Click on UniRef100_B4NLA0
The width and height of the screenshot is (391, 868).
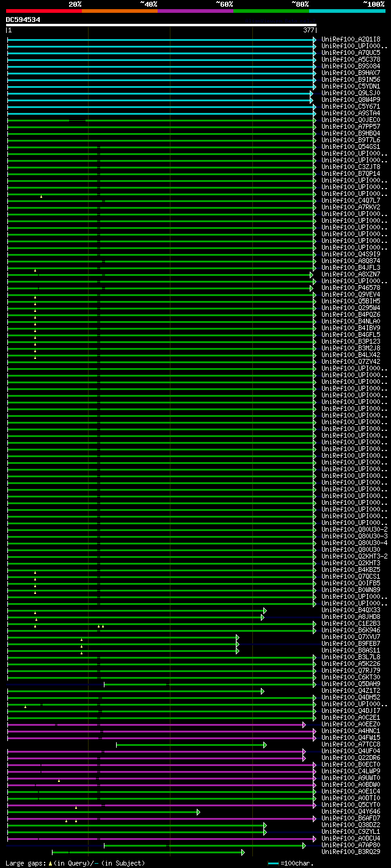point(351,321)
